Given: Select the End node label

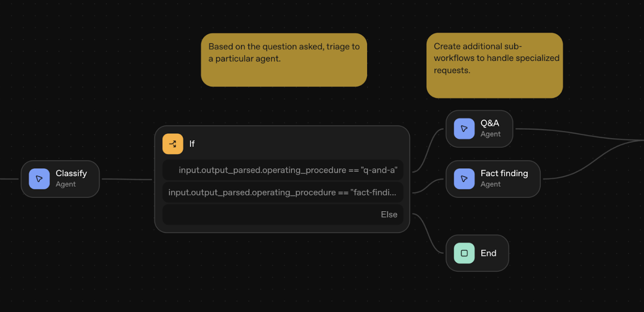Looking at the screenshot, I should 488,253.
